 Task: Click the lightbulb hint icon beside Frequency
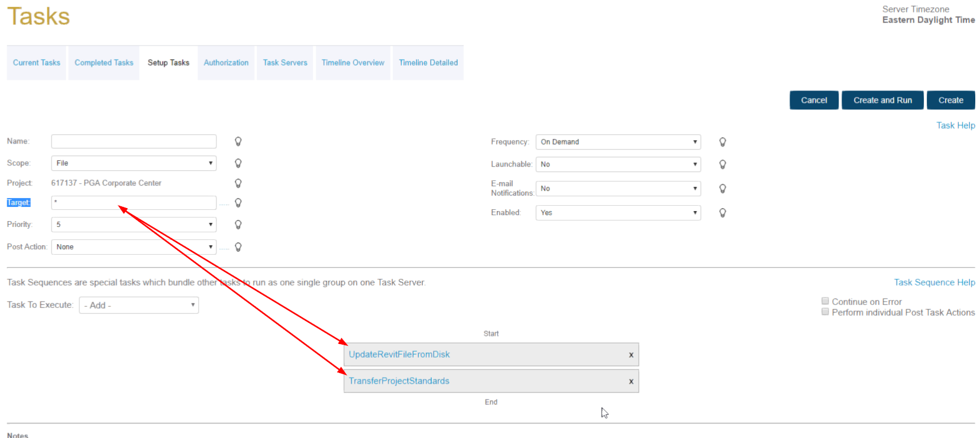tap(722, 142)
